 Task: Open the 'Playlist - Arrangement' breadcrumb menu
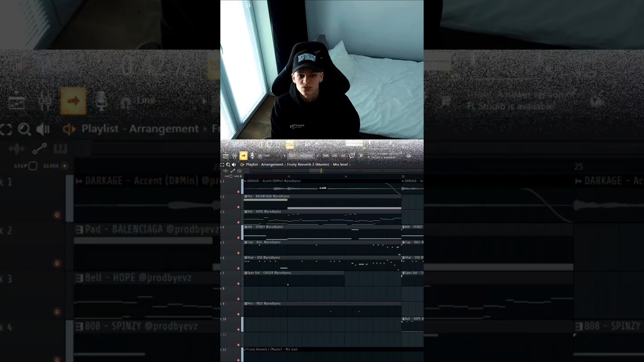(265, 164)
